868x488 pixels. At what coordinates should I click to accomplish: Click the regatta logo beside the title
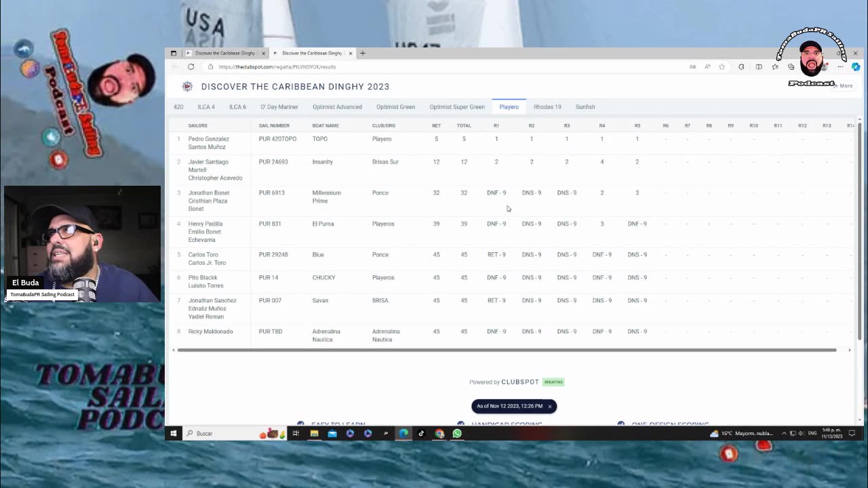click(187, 86)
